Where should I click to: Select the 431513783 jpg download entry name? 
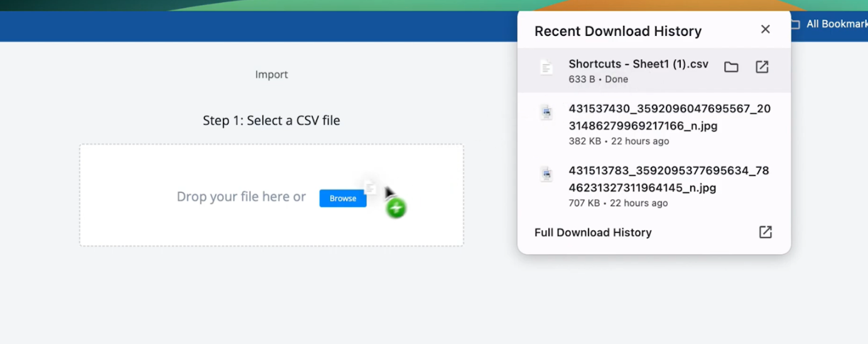point(668,179)
